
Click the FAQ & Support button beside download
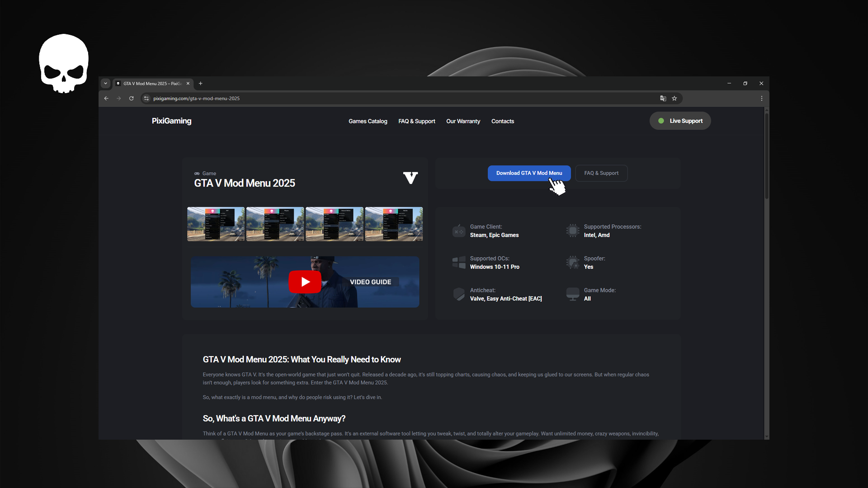[601, 173]
